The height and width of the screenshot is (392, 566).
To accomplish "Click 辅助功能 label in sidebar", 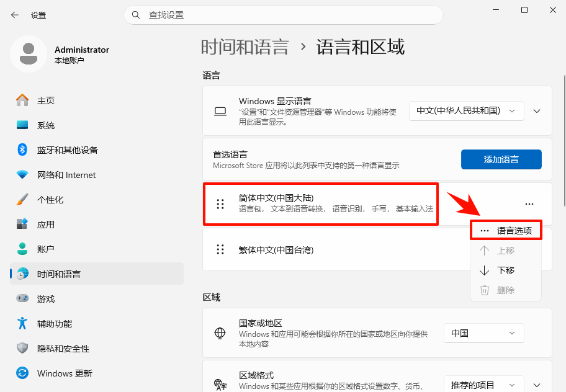I will click(55, 324).
